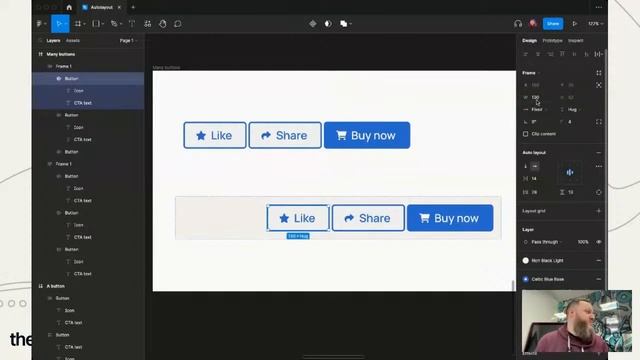Collapse the A button frame layer
This screenshot has height=360, width=640.
(40, 286)
